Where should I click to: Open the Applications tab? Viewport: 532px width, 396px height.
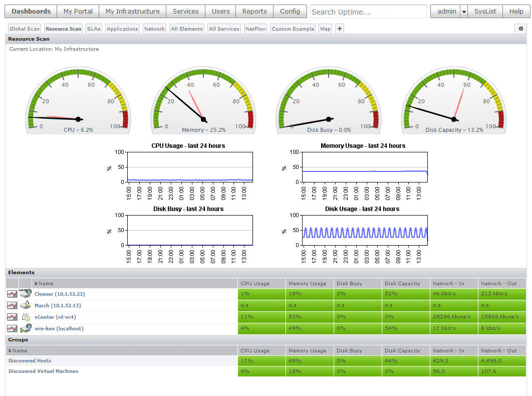[122, 29]
